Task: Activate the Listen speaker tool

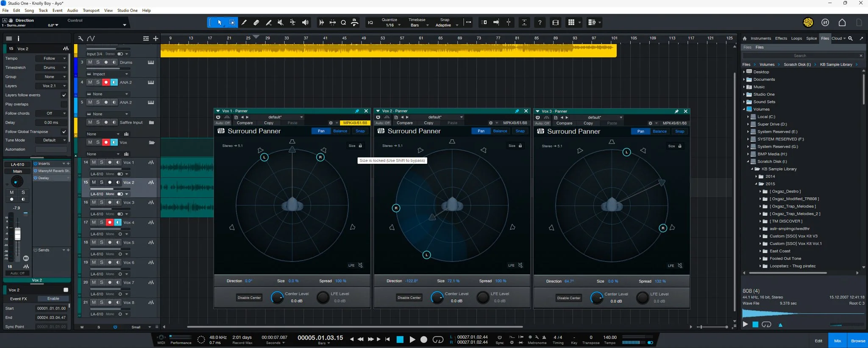Action: tap(305, 22)
